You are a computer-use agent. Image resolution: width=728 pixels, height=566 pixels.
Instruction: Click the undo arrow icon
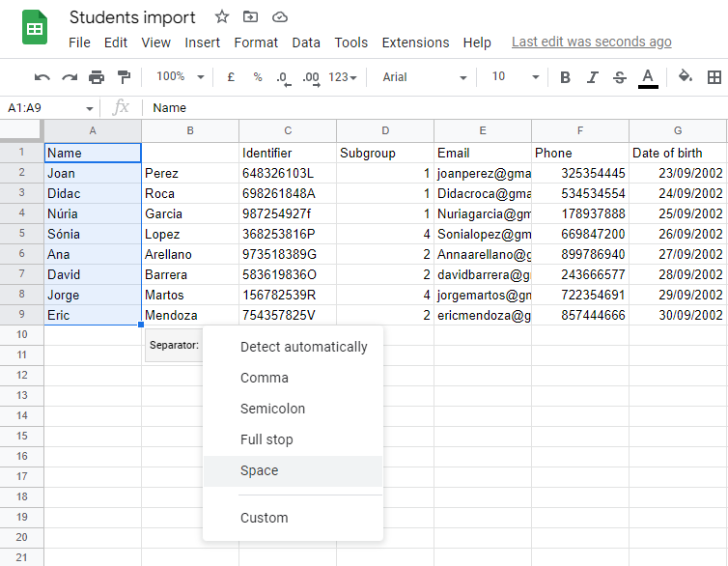click(x=42, y=77)
